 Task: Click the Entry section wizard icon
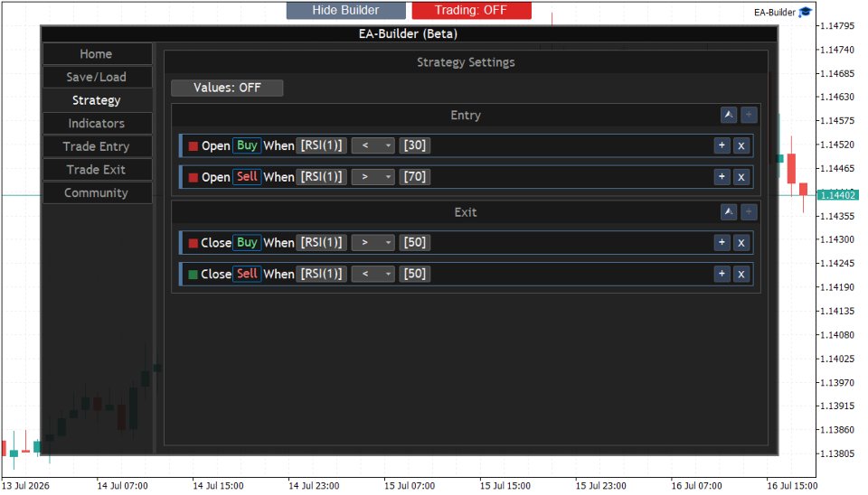[729, 115]
